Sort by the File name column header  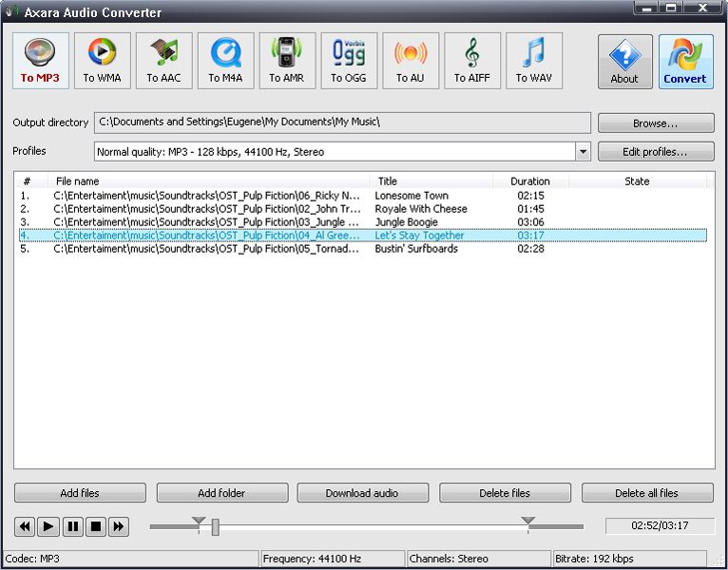click(x=209, y=181)
